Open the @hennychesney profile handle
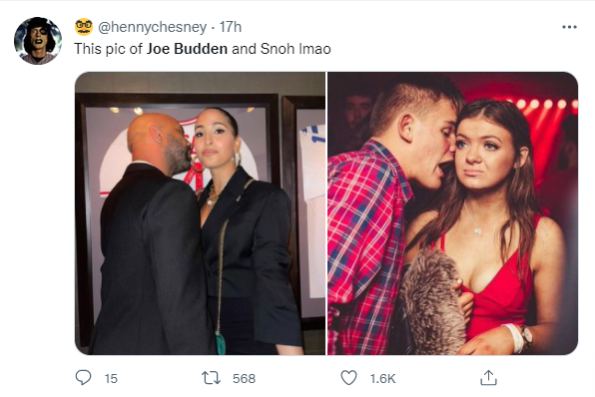The height and width of the screenshot is (397, 595). 153,27
